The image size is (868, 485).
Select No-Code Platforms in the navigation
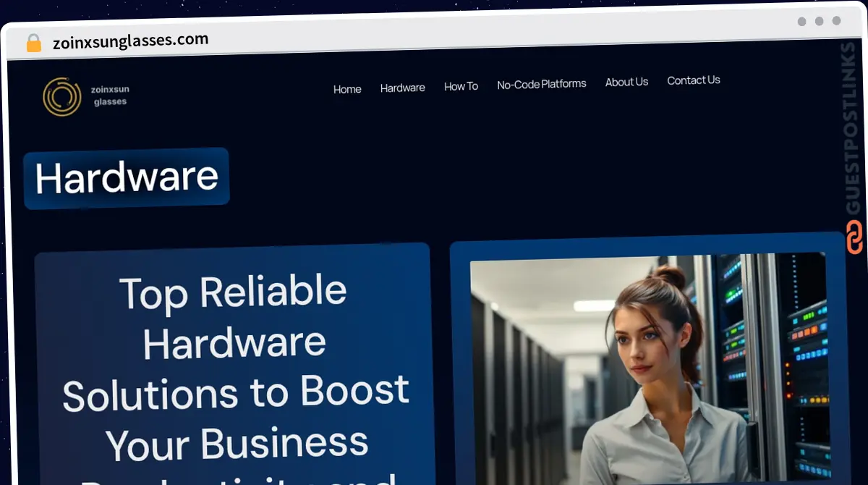(x=542, y=84)
